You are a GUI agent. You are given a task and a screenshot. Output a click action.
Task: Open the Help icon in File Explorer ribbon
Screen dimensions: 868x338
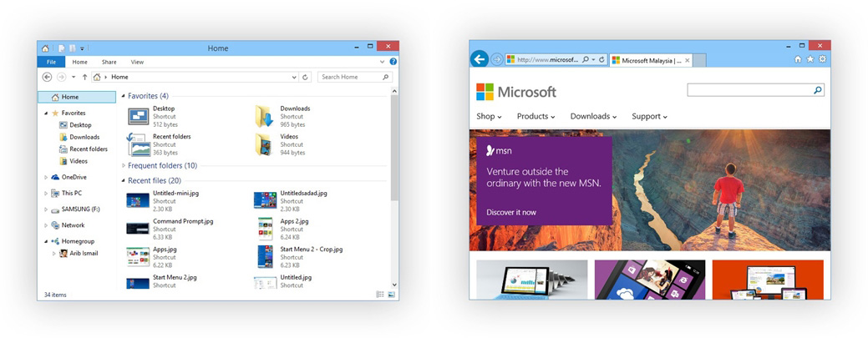pyautogui.click(x=393, y=62)
